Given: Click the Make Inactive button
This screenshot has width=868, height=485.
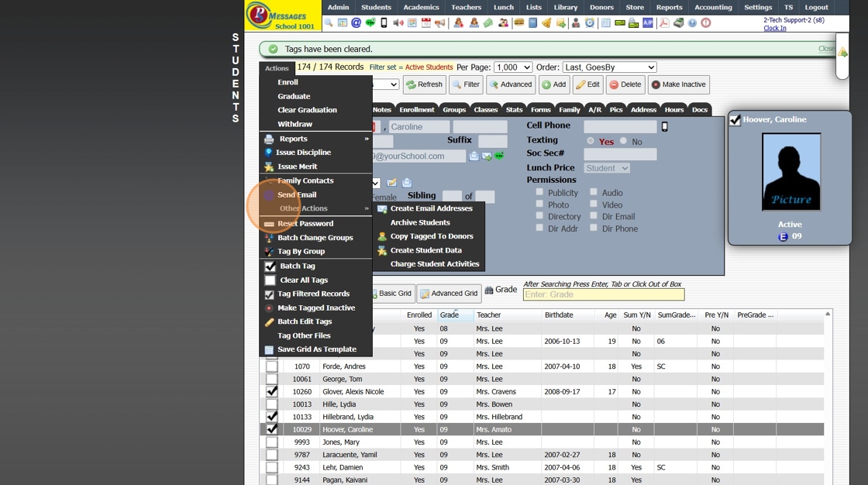Looking at the screenshot, I should [678, 84].
